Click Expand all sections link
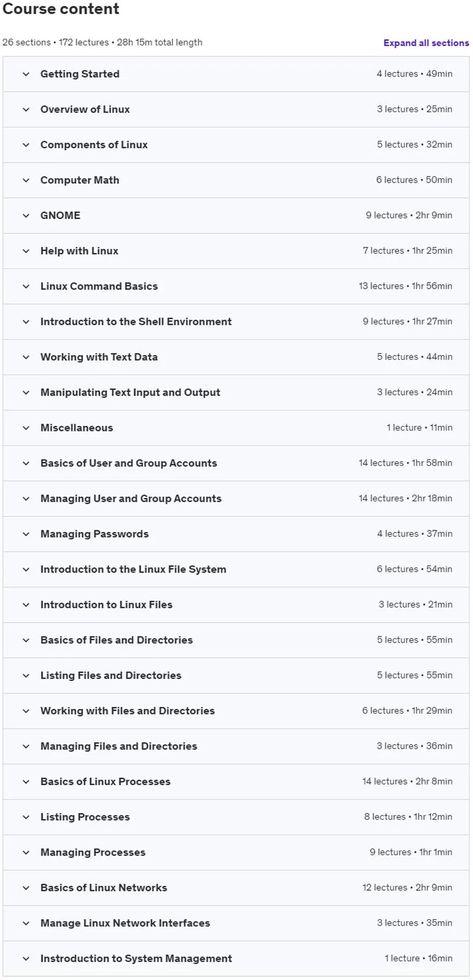This screenshot has width=473, height=980. point(426,43)
